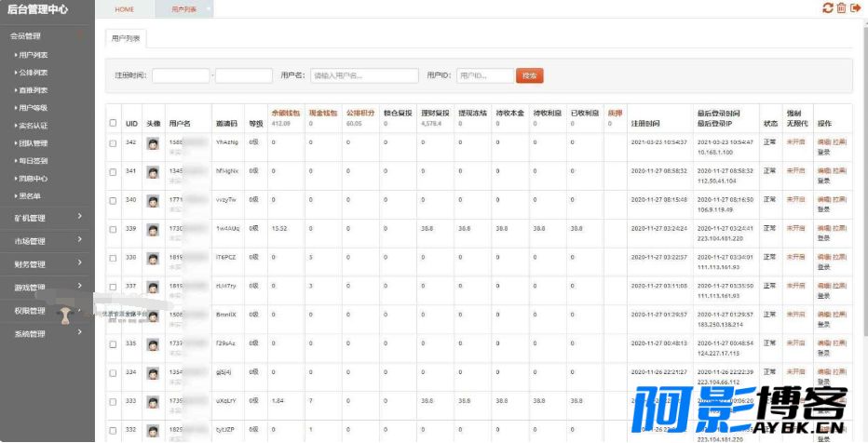The image size is (868, 443).
Task: Click 编辑 link for UID 338
Action: (x=823, y=257)
